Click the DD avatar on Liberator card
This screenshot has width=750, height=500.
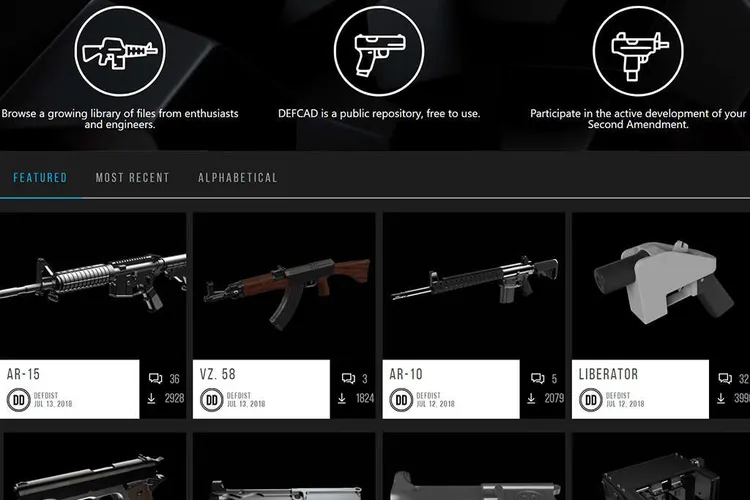pyautogui.click(x=591, y=400)
